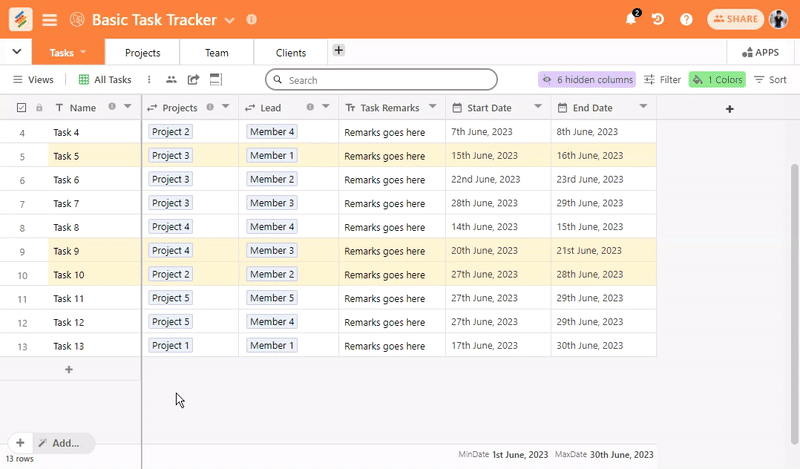Click the workspace icon beside Basic Task Tracker

[77, 19]
